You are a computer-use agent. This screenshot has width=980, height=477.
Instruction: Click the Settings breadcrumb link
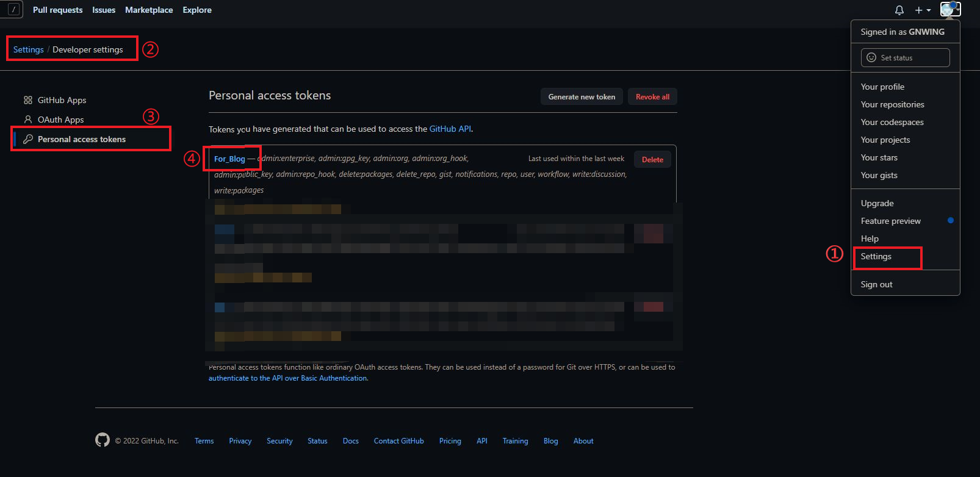coord(29,49)
